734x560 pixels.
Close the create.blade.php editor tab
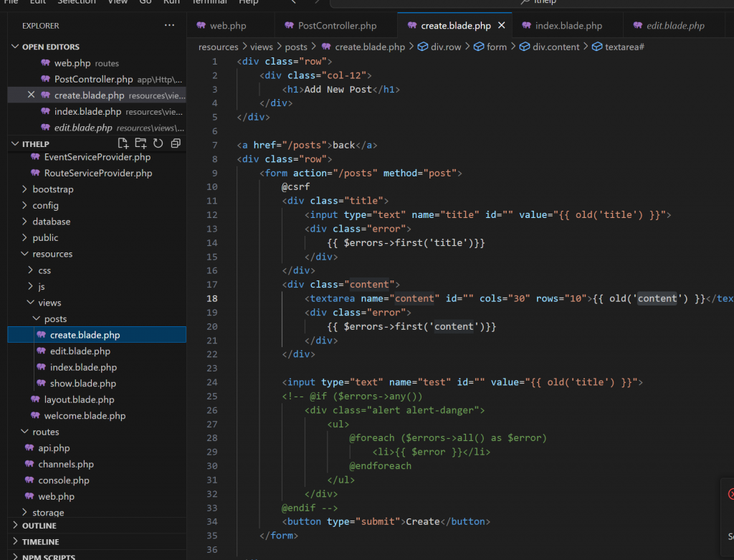502,26
